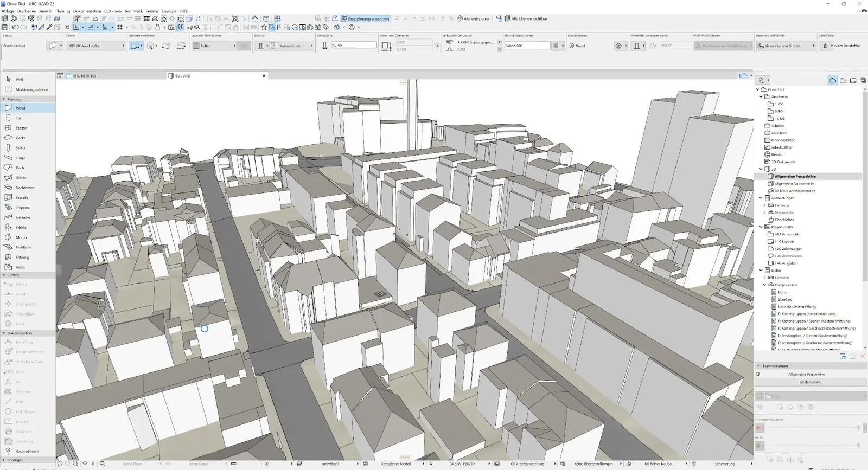868x470 pixels.
Task: Open the Projektmappe project map view icon
Action: 833,80
